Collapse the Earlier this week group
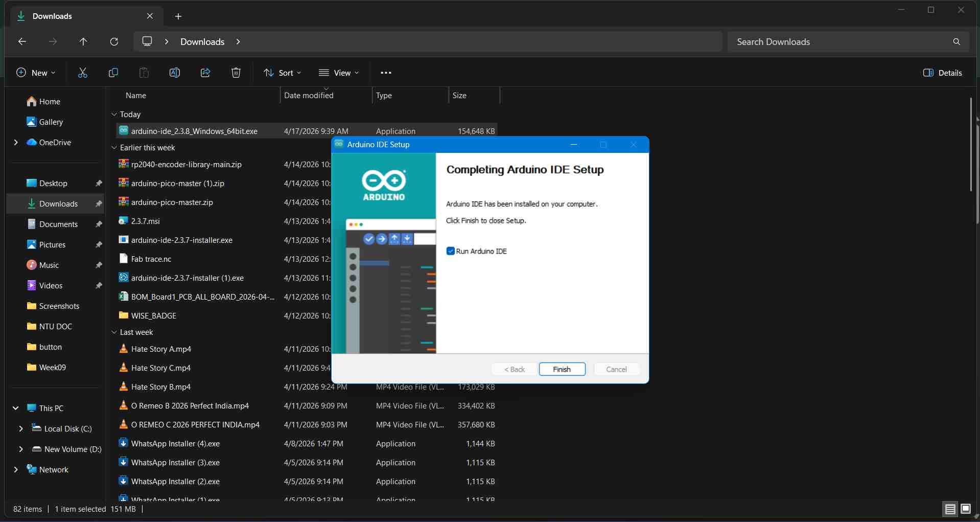The height and width of the screenshot is (522, 980). (114, 148)
